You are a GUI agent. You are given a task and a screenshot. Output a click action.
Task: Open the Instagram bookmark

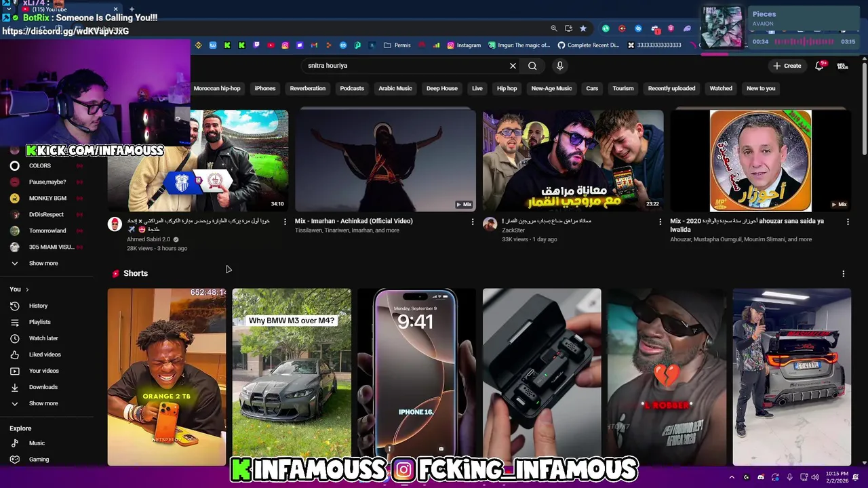pos(464,45)
